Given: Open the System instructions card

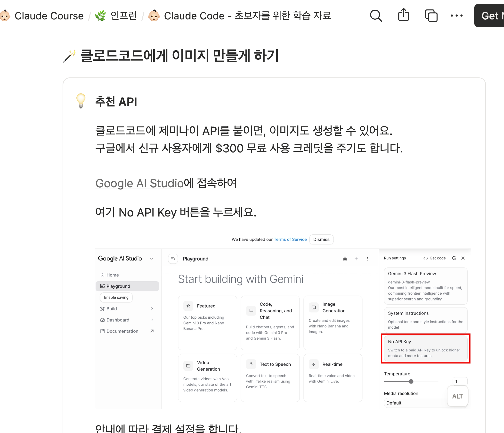Looking at the screenshot, I should [x=425, y=320].
